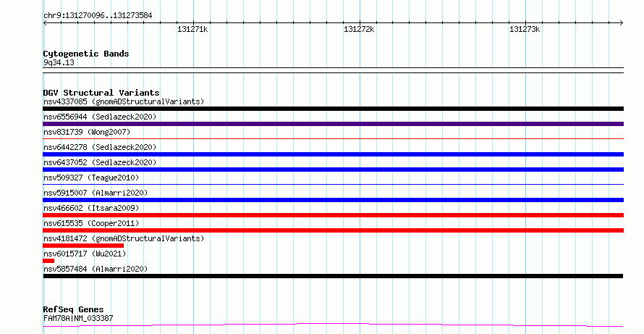Open the nsv466602 (Itsara2009) label
Screen dimensions: 644x334
click(x=91, y=208)
